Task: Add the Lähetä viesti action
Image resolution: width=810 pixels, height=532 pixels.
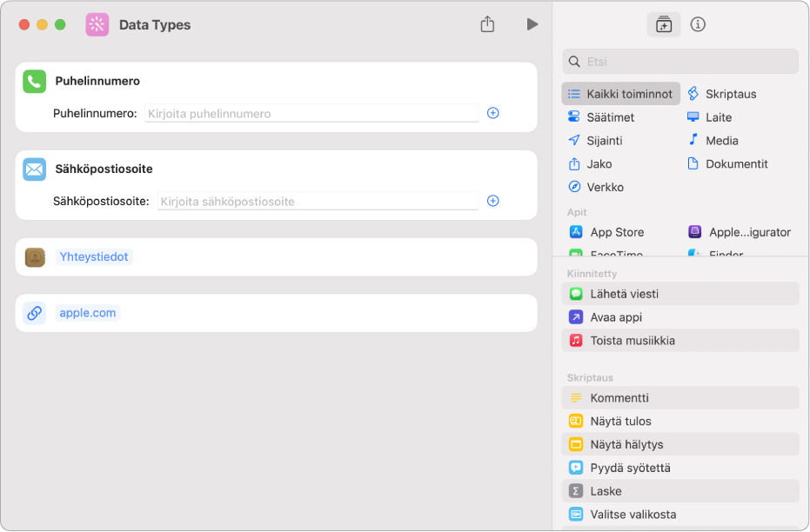Action: 680,294
